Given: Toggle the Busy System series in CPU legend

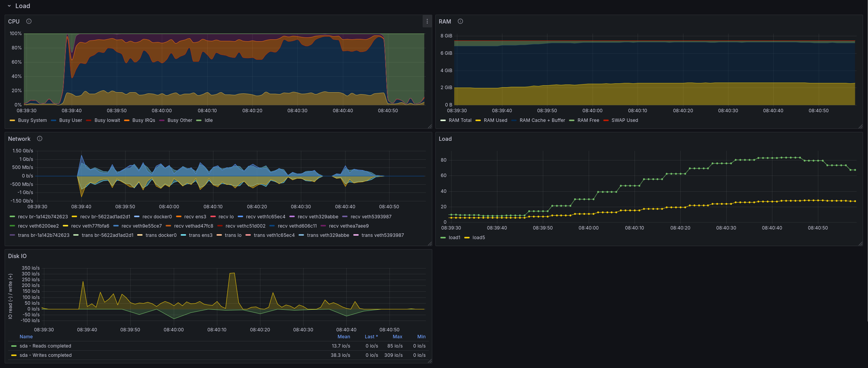Looking at the screenshot, I should point(32,120).
